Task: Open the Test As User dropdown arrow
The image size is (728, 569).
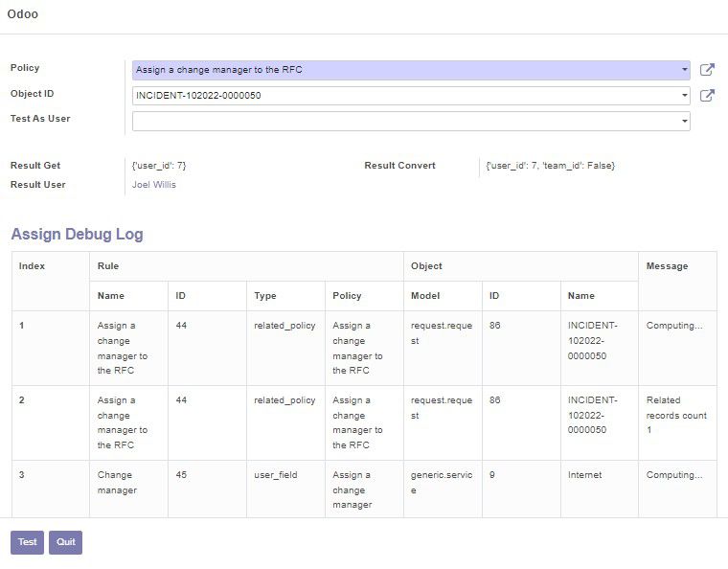Action: click(x=684, y=121)
